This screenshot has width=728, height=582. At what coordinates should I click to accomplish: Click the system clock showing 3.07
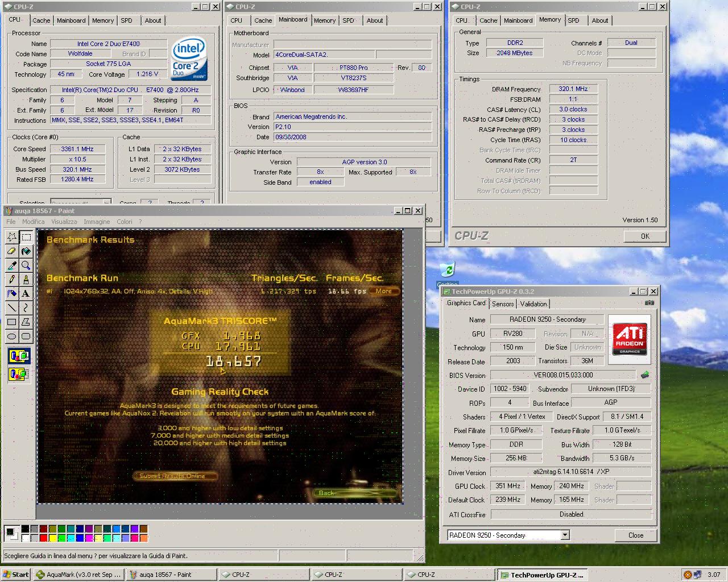tap(714, 575)
